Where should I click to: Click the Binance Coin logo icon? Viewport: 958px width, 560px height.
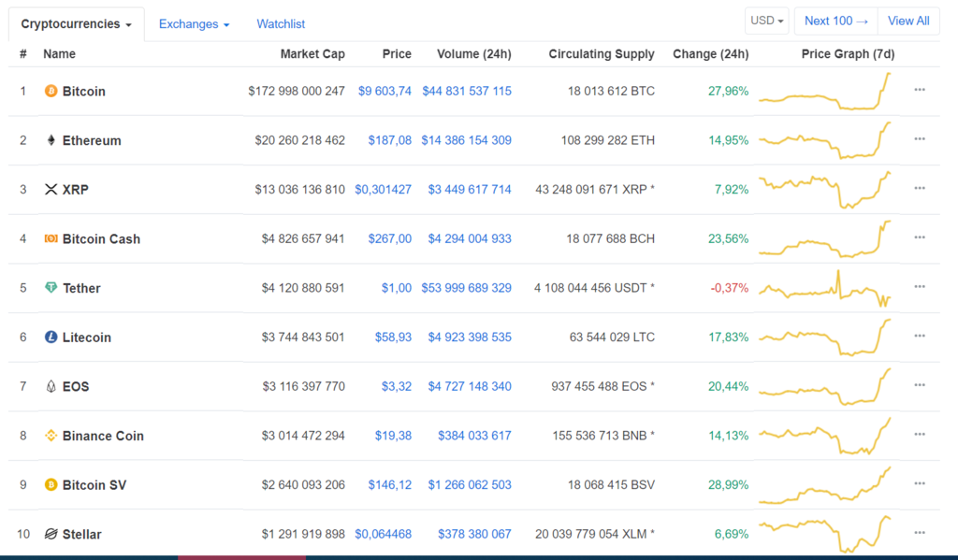tap(51, 436)
